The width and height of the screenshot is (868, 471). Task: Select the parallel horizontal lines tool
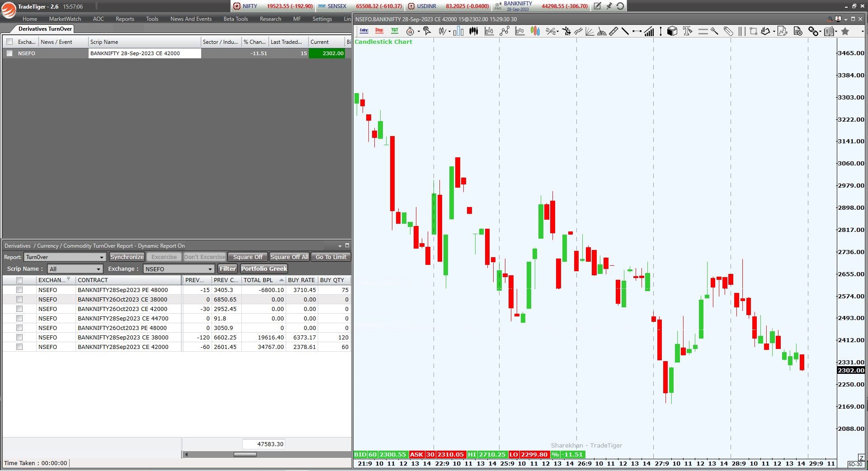tap(703, 31)
